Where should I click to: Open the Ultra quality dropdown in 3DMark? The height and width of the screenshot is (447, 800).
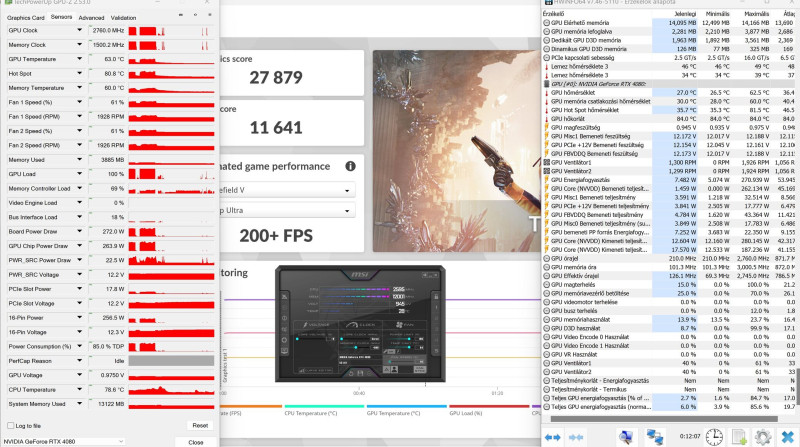[x=288, y=210]
